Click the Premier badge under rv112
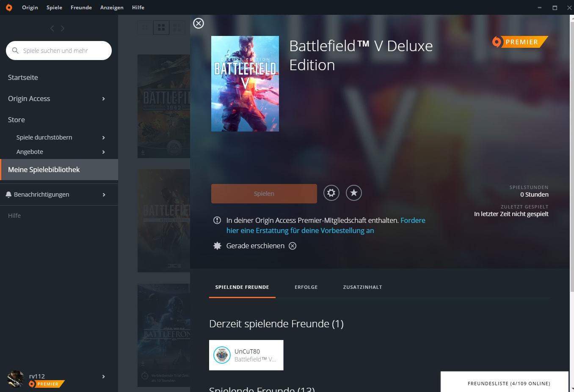Viewport: 574px width, 392px height. [47, 384]
